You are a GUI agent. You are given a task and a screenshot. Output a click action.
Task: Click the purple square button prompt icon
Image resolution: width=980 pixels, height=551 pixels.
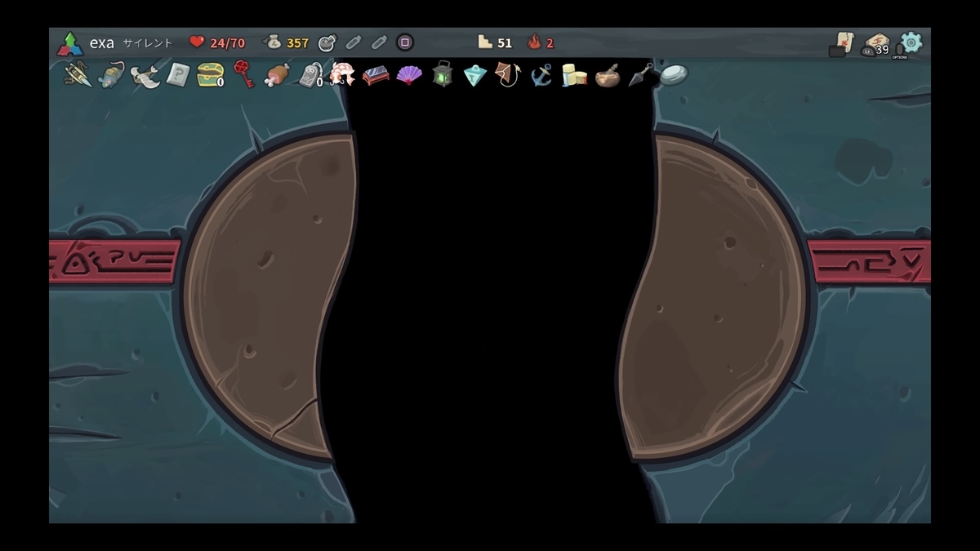tap(404, 42)
